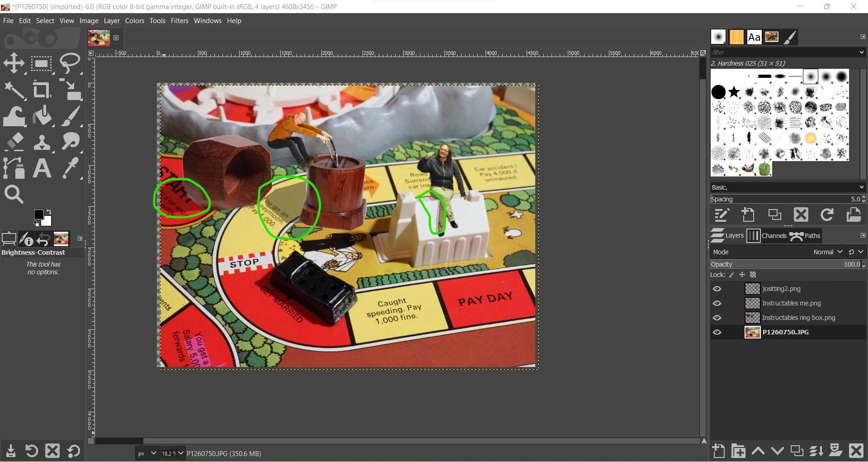Viewport: 868px width, 462px height.
Task: Open the px unit dropdown
Action: [147, 453]
